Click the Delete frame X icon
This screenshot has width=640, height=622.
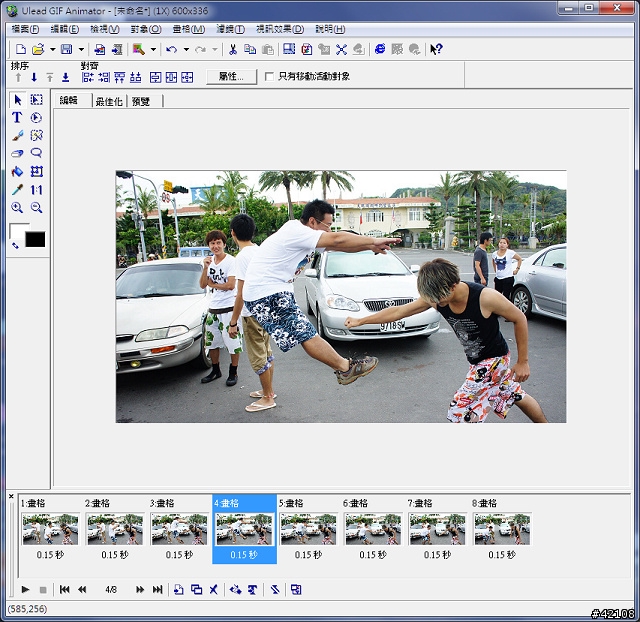pos(213,589)
